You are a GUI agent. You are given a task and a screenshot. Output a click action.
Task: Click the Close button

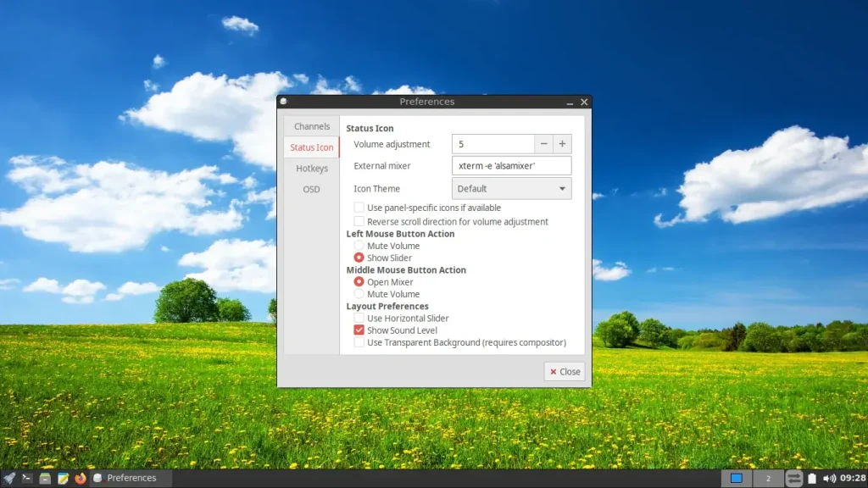pos(564,372)
